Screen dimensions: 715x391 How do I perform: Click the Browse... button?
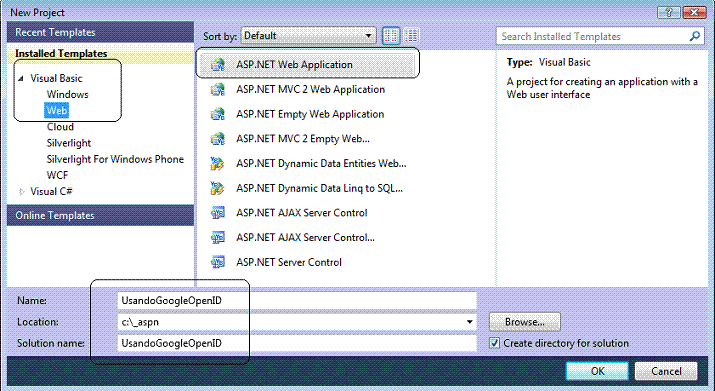(x=524, y=322)
